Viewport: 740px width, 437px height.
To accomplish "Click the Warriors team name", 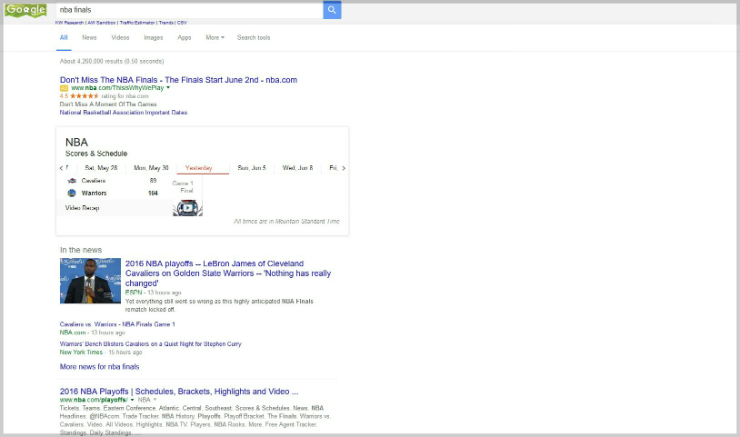I will [x=94, y=193].
